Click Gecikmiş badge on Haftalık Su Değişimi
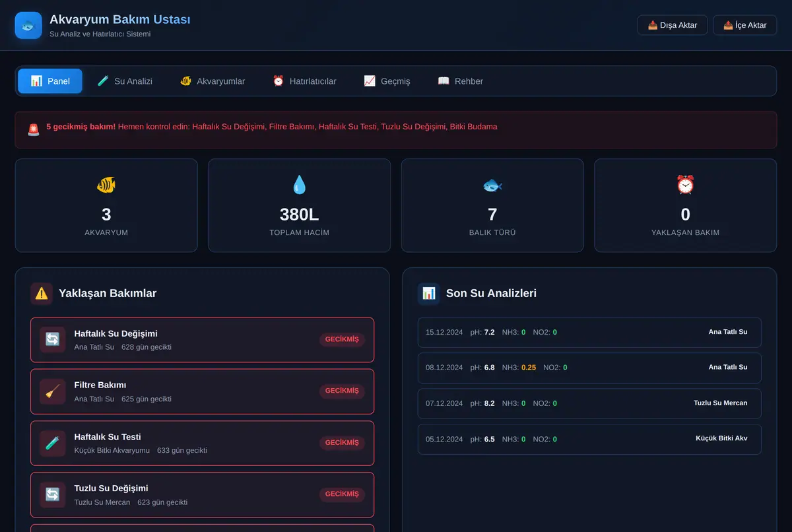 (342, 339)
